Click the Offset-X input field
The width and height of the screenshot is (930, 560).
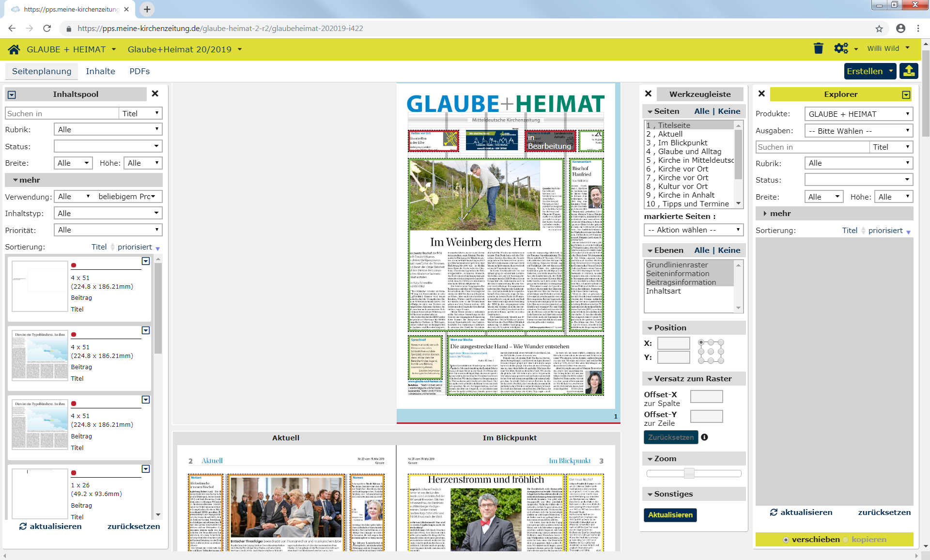coord(706,396)
